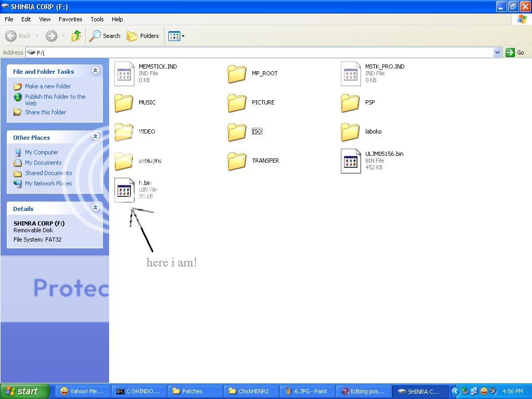Switch to Yahoo! Messenger taskbar button
Viewport: 532px width, 399px height.
83,392
